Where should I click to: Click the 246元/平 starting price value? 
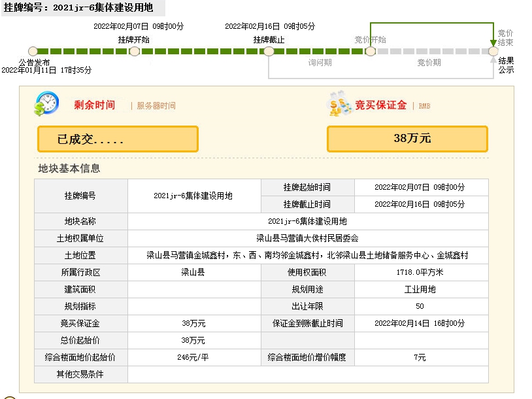coord(193,357)
